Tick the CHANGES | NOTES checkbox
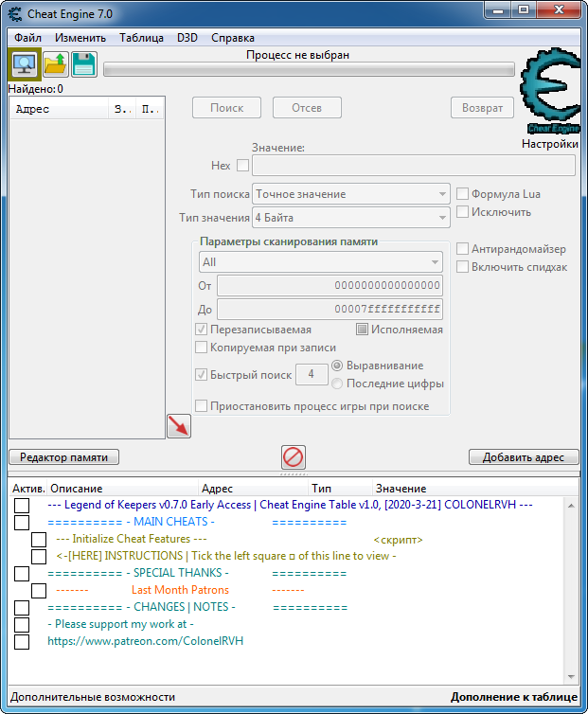588x714 pixels. tap(22, 608)
